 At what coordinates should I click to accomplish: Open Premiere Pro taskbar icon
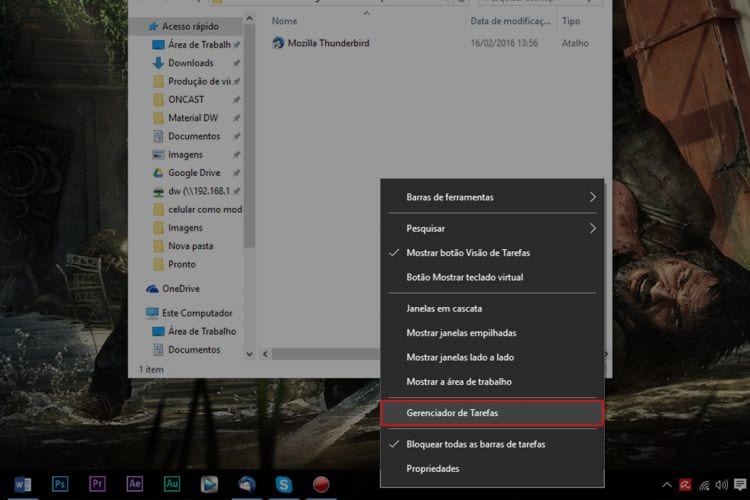(97, 484)
